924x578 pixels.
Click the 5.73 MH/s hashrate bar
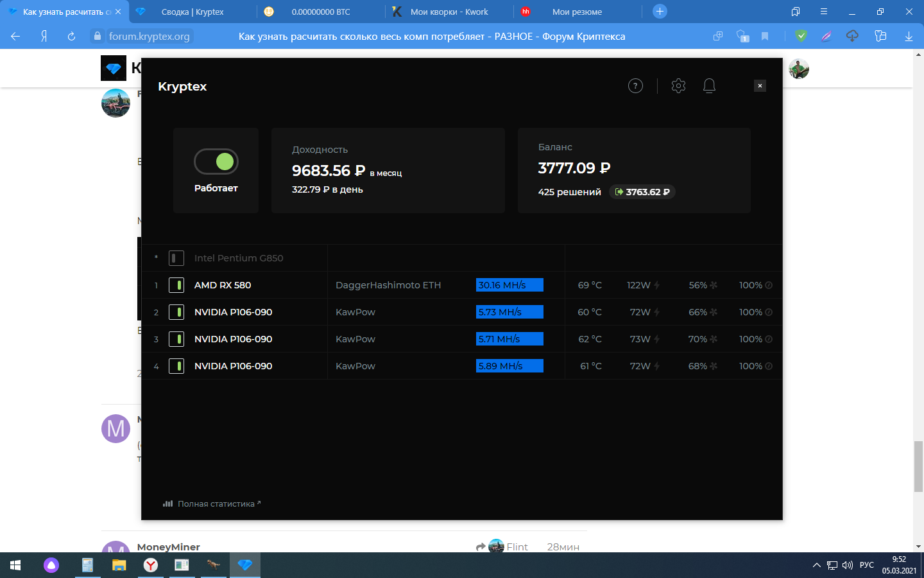pyautogui.click(x=509, y=312)
